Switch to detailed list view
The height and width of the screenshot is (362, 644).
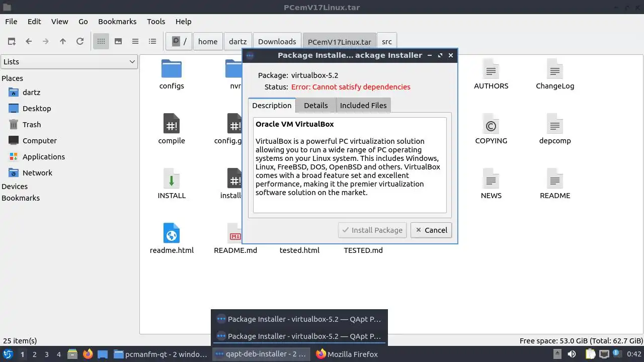click(152, 41)
